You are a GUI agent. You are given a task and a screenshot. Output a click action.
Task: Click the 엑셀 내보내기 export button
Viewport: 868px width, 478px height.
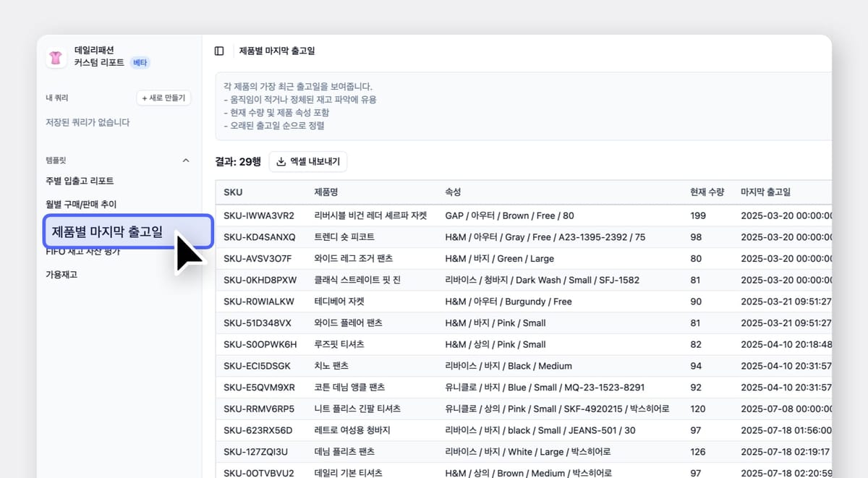pos(308,161)
